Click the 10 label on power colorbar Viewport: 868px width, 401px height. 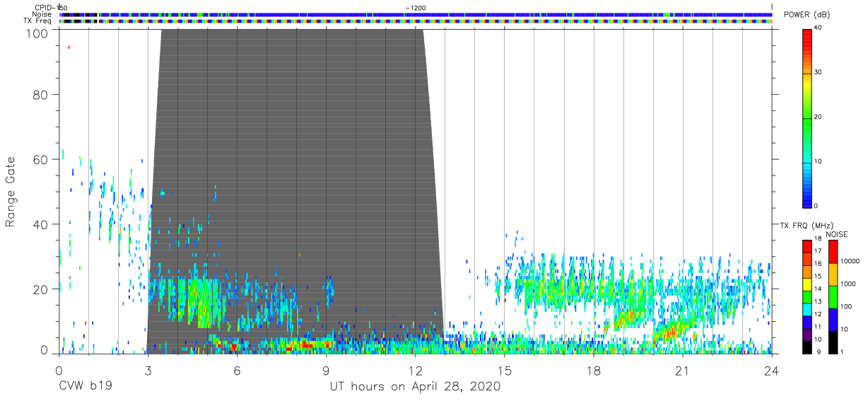point(818,161)
